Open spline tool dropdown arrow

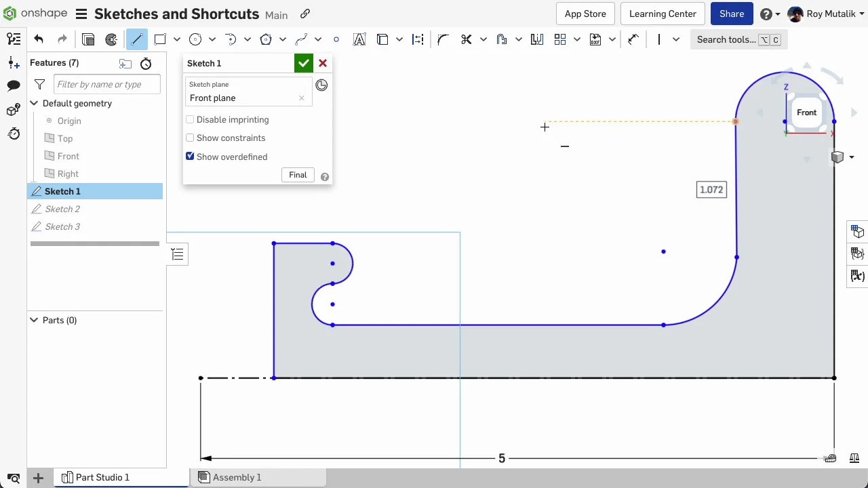coord(317,39)
